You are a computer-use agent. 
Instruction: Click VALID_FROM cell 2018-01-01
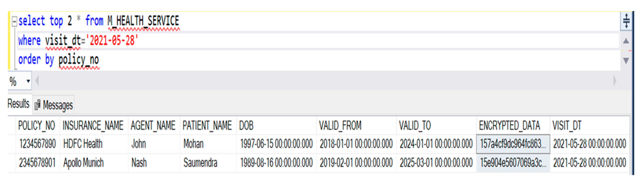(x=356, y=144)
